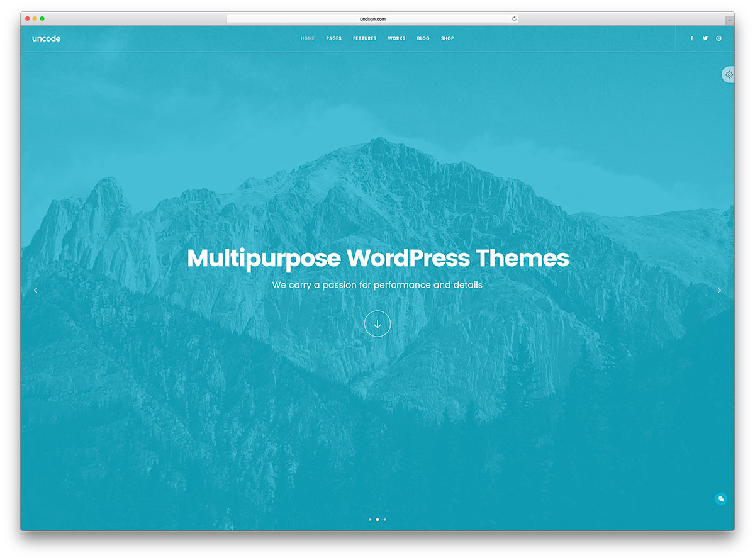Select the second carousel dot indicator
Screen dimensions: 755x560
[x=377, y=519]
